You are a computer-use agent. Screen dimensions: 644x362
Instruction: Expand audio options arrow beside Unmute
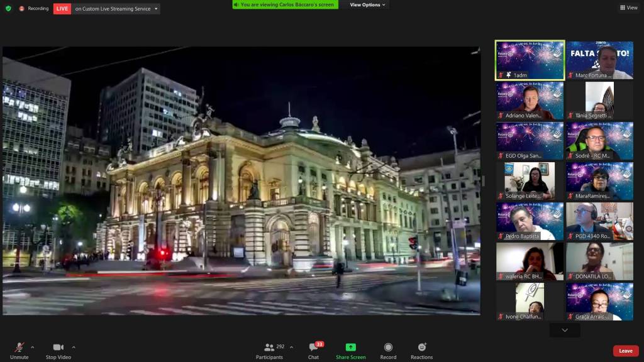(x=33, y=347)
